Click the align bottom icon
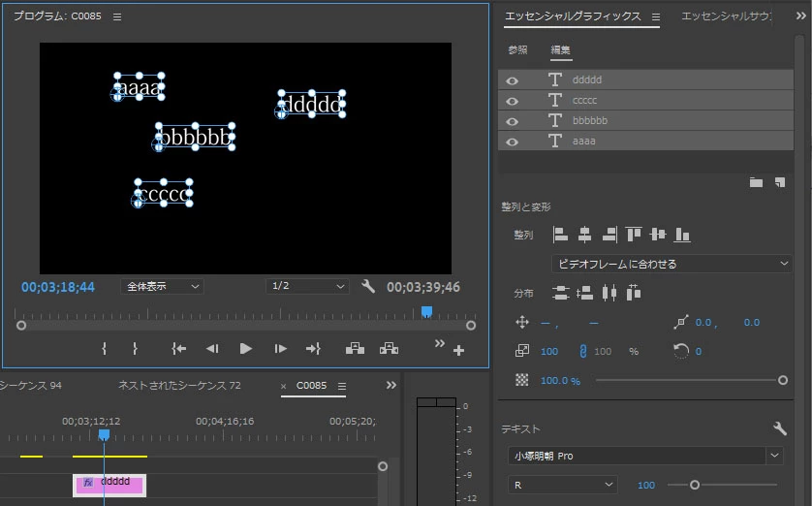This screenshot has width=812, height=506. click(682, 235)
